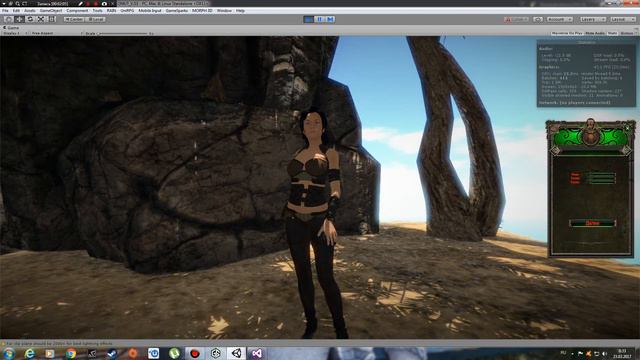The height and width of the screenshot is (360, 640).
Task: Select the Rotate tool in toolbar
Action: pos(30,19)
